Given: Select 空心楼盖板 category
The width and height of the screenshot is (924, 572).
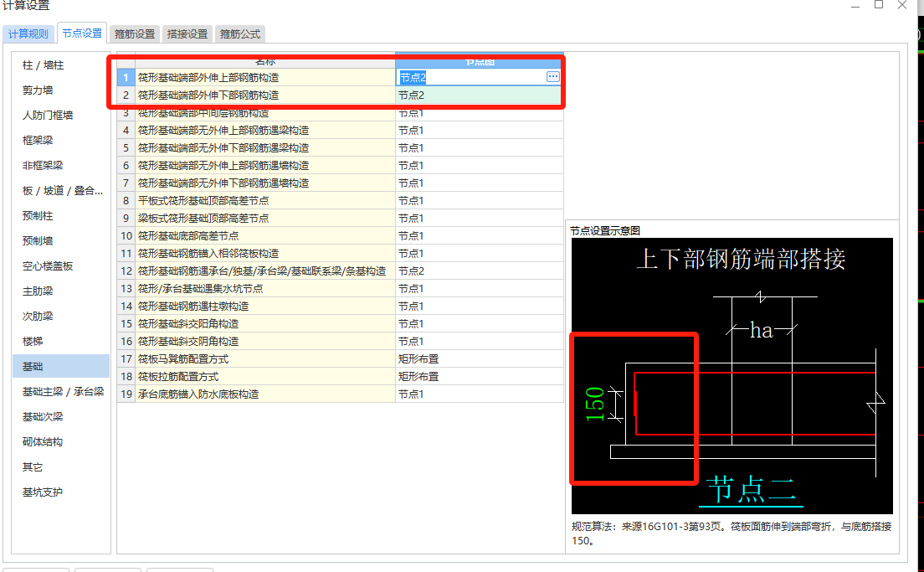Looking at the screenshot, I should 48,266.
